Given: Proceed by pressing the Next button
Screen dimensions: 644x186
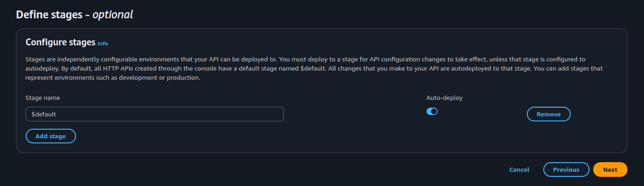Looking at the screenshot, I should 610,170.
